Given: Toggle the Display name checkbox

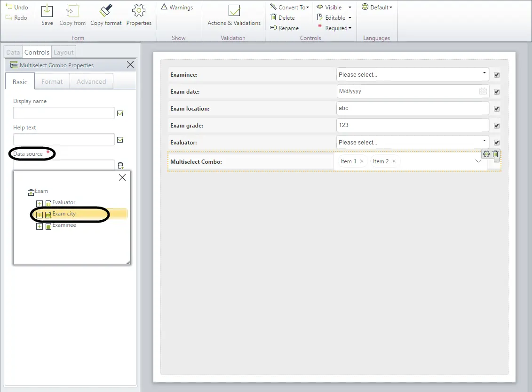Looking at the screenshot, I should pyautogui.click(x=120, y=113).
